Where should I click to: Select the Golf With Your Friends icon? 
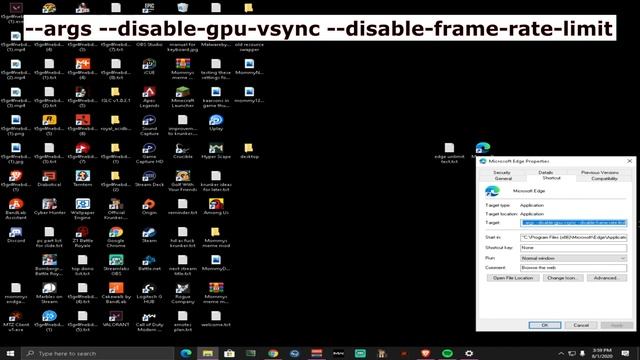[x=183, y=181]
